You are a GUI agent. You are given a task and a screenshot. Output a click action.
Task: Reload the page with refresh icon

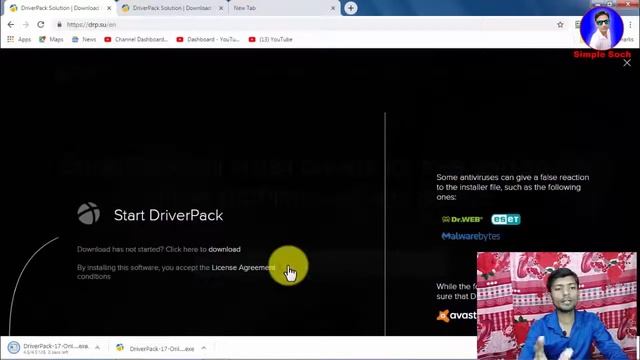click(x=41, y=24)
